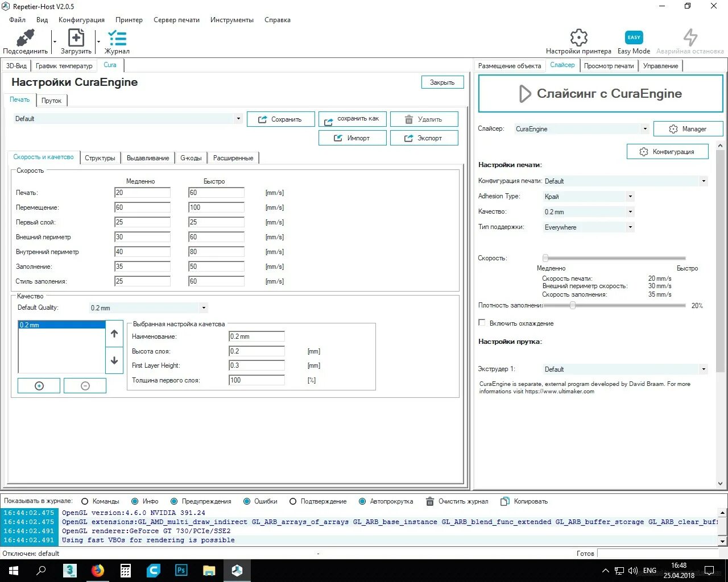
Task: Open Photoshop from the taskbar
Action: [181, 570]
